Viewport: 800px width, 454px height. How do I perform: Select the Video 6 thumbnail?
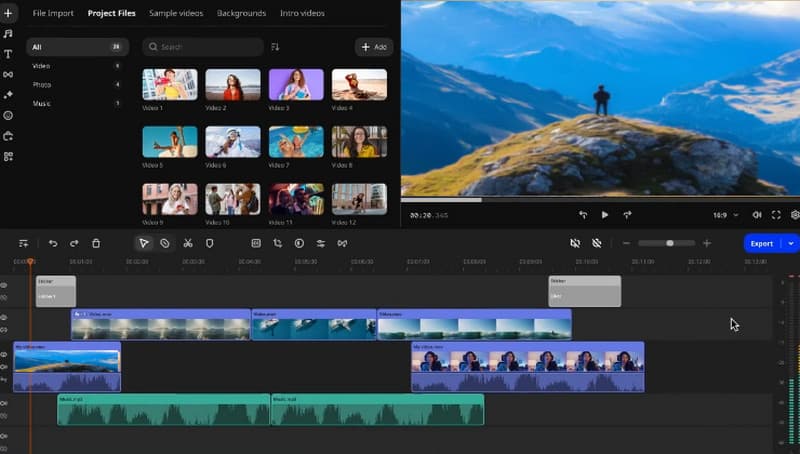point(233,142)
